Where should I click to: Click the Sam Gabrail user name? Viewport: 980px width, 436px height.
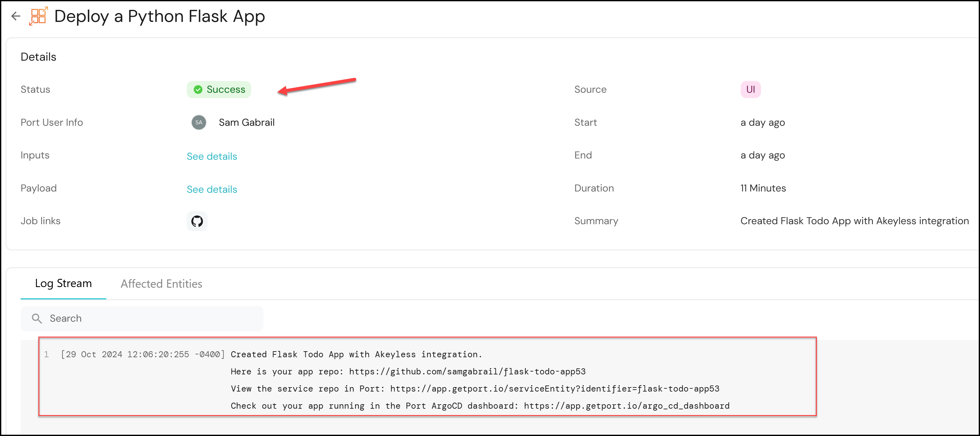247,123
